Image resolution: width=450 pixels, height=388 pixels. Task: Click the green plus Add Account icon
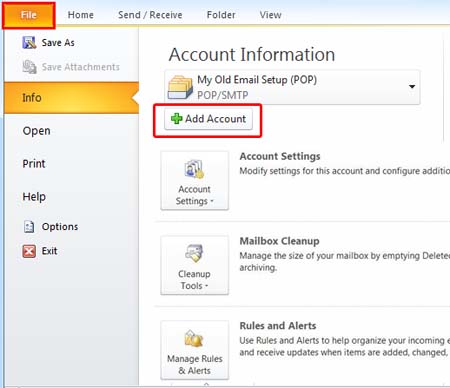pyautogui.click(x=176, y=118)
